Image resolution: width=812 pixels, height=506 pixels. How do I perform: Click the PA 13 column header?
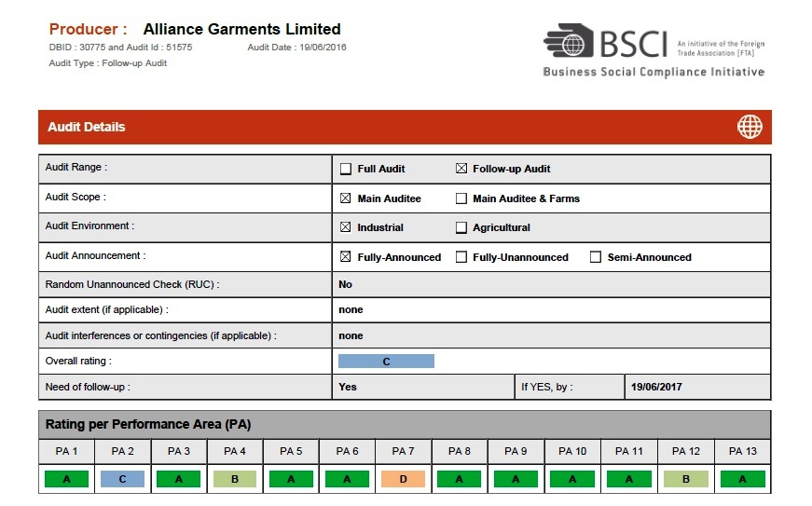743,451
